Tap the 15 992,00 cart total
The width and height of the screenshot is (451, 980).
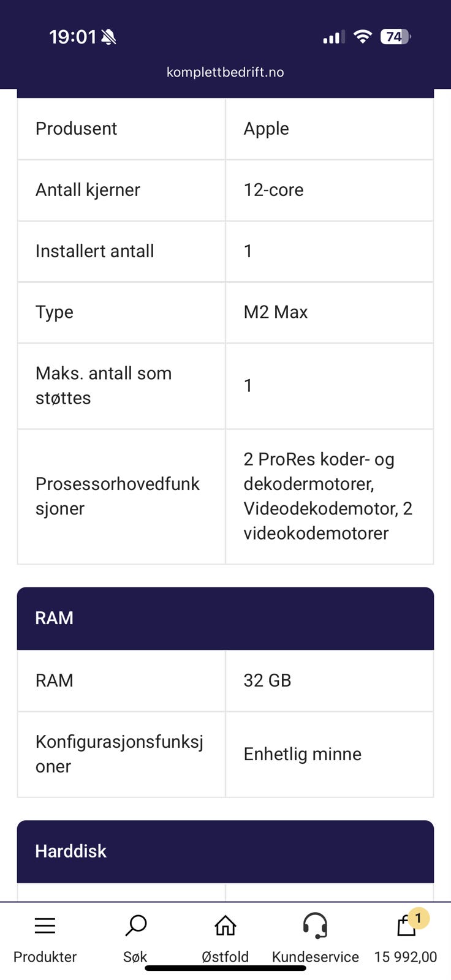point(405,957)
